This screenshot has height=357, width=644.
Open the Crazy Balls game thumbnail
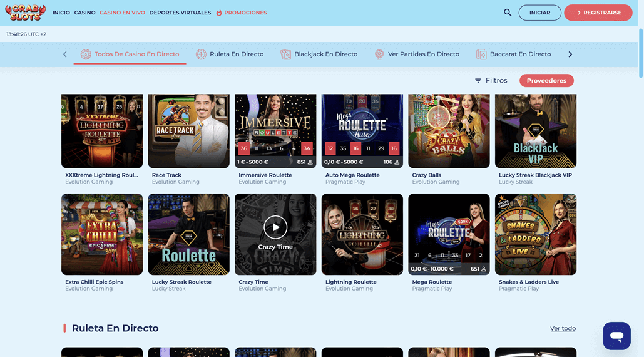449,131
